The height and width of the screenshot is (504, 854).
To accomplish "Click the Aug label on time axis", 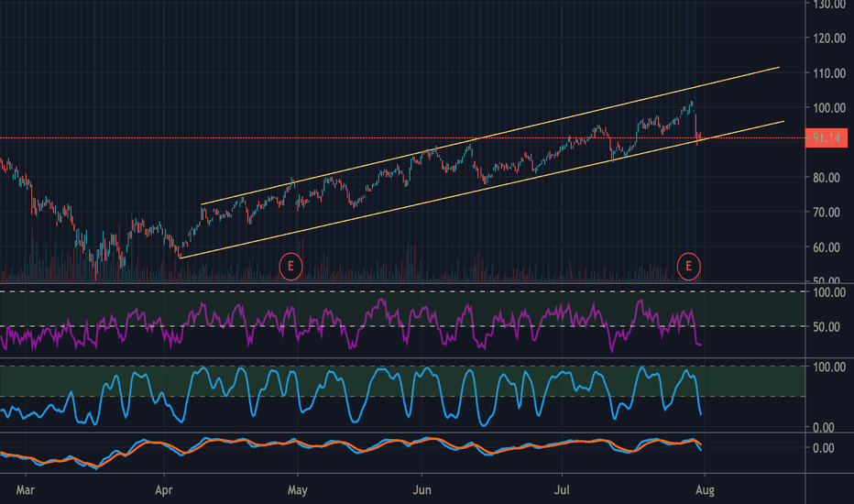I will (x=705, y=490).
